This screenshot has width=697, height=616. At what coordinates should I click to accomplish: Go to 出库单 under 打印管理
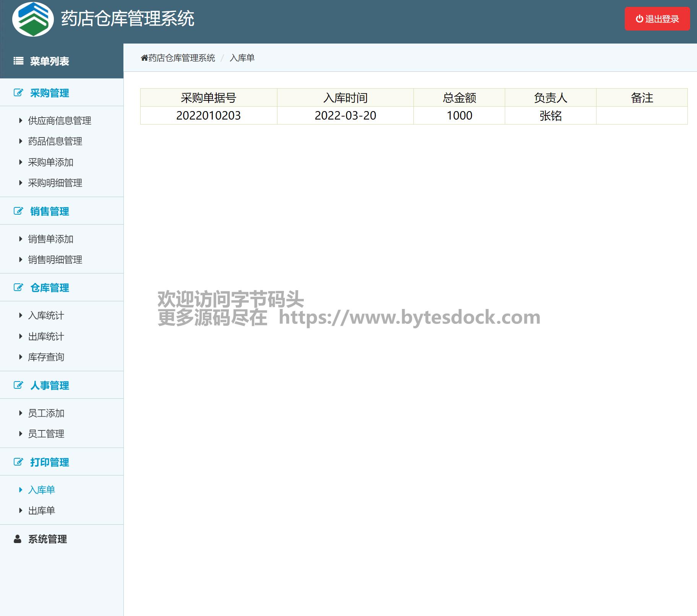(x=41, y=511)
